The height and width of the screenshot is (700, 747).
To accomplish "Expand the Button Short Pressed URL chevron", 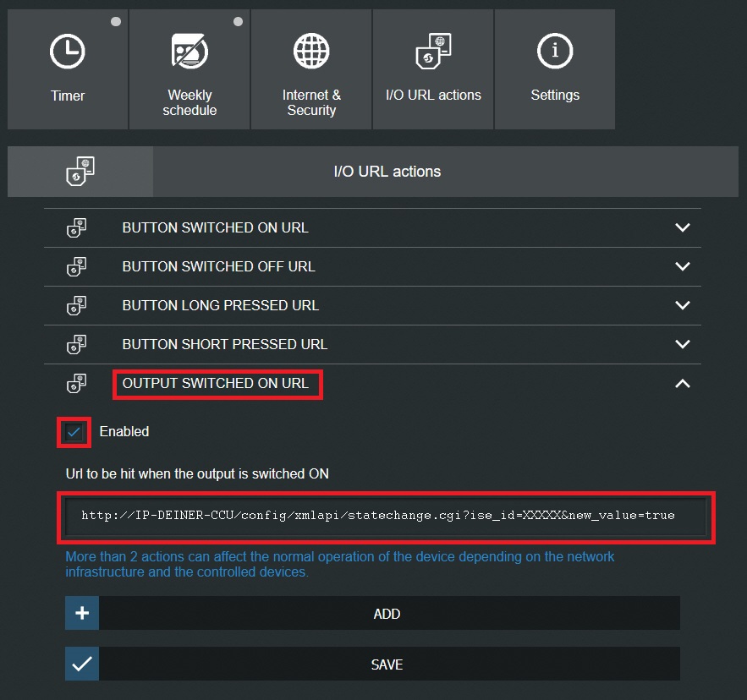I will [683, 345].
